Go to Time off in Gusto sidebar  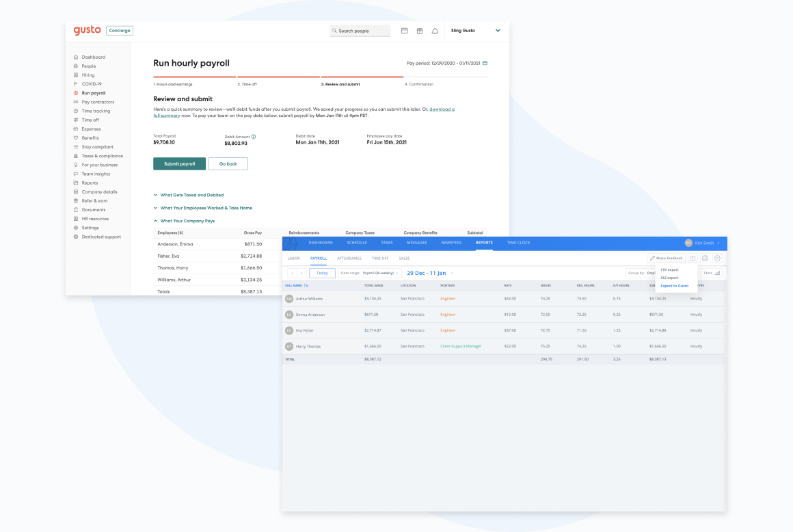pos(90,120)
